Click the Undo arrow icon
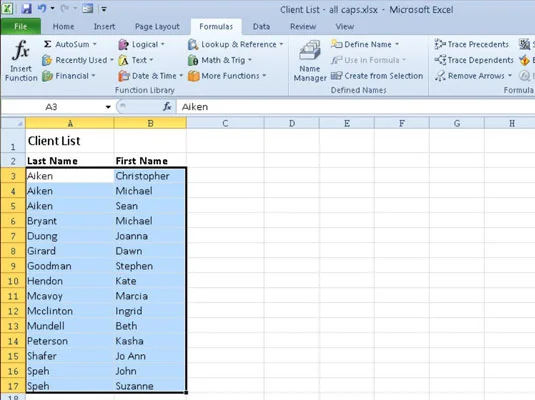Image resolution: width=535 pixels, height=400 pixels. [x=42, y=8]
